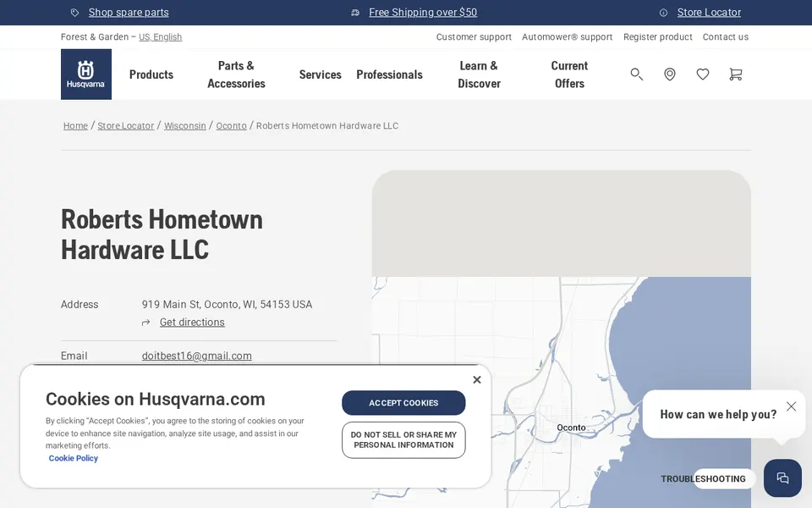Click the info icon beside Store Locator
The height and width of the screenshot is (508, 812).
click(x=663, y=13)
